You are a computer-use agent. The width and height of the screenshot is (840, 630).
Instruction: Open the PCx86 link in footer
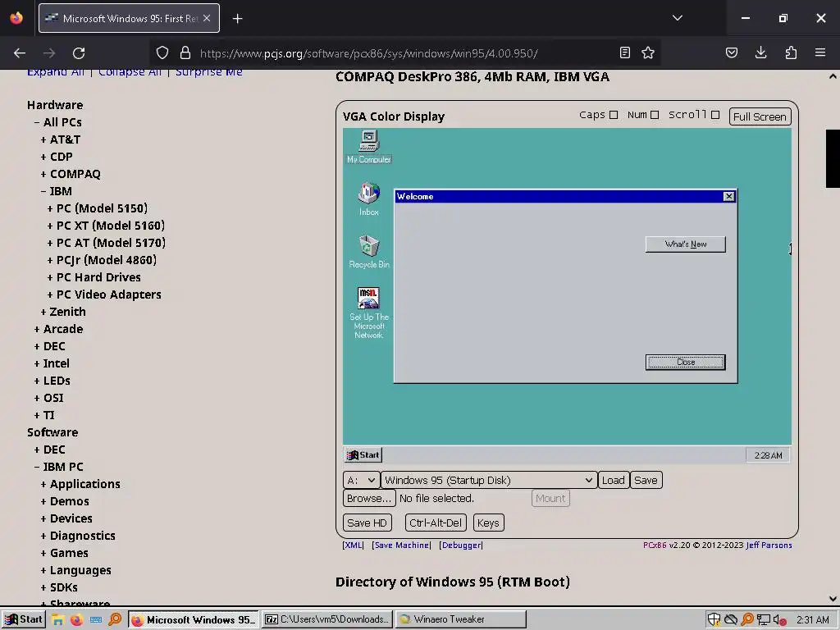pos(655,546)
